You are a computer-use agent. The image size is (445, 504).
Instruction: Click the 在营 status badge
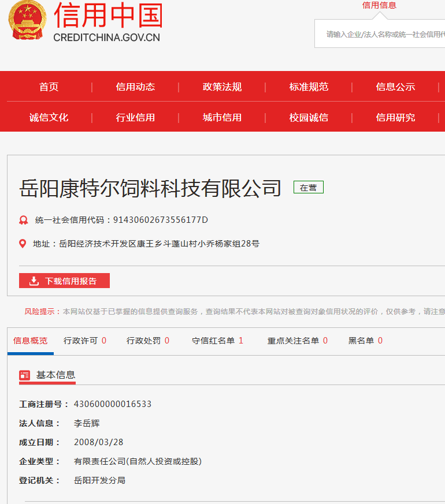pos(308,188)
